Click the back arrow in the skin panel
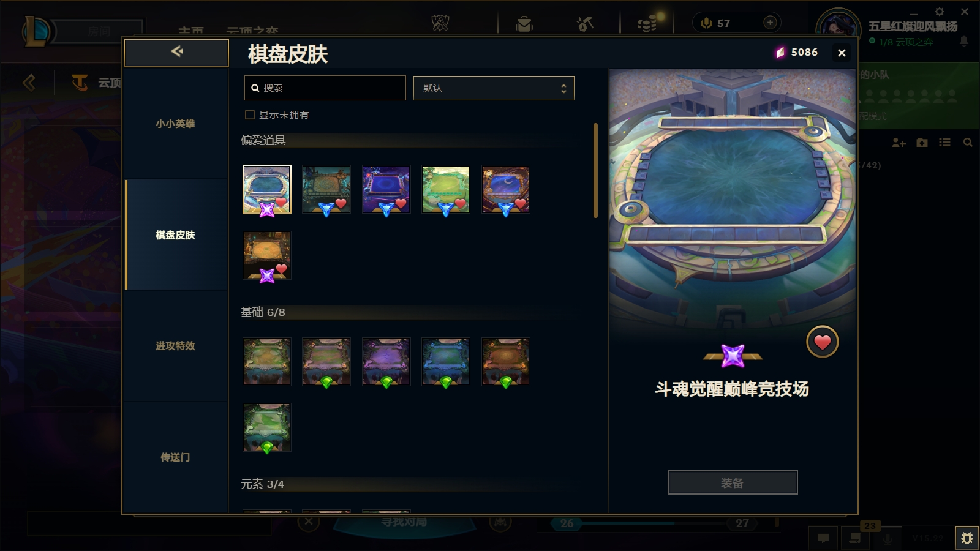980x551 pixels. click(176, 52)
